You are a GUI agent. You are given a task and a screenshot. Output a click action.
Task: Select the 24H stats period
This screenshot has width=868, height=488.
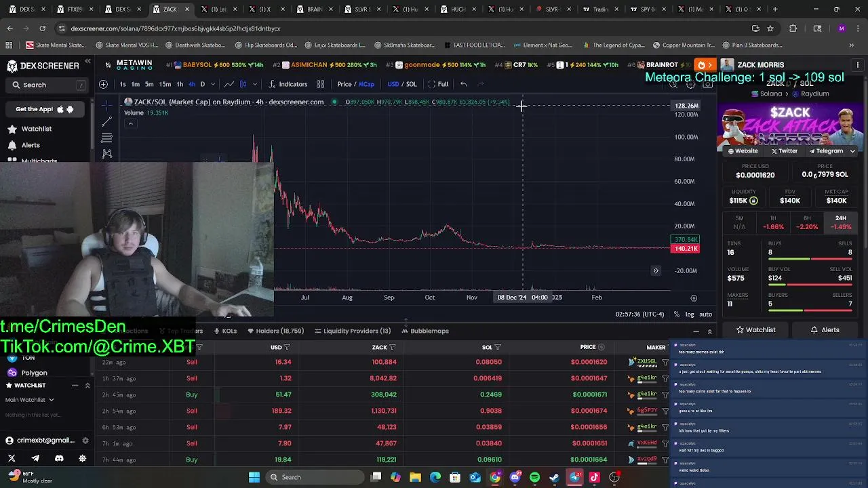(x=840, y=222)
